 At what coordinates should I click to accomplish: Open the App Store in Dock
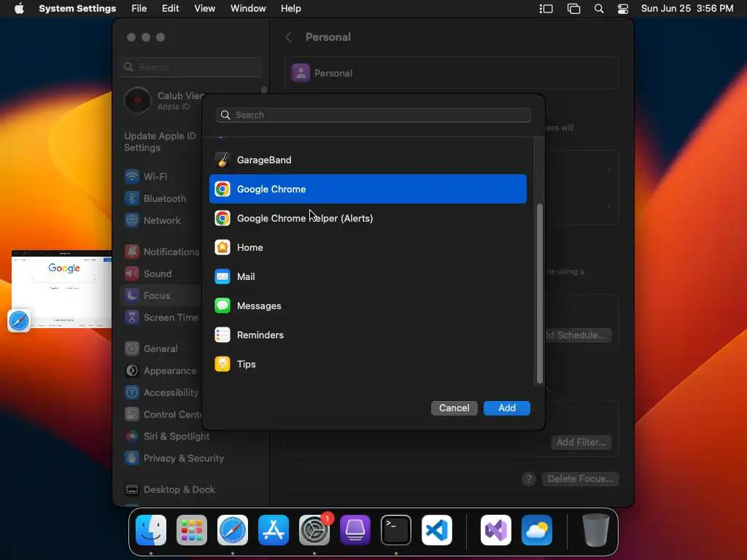274,530
